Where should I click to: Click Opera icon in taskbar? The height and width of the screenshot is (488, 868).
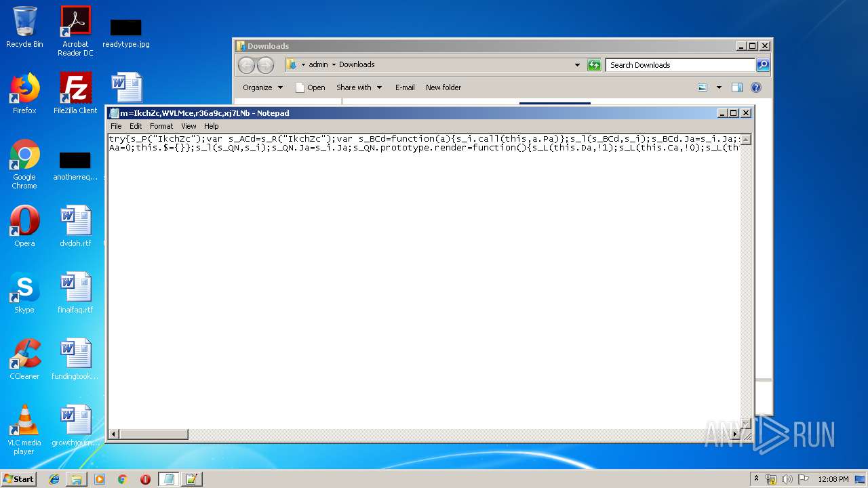tap(145, 479)
